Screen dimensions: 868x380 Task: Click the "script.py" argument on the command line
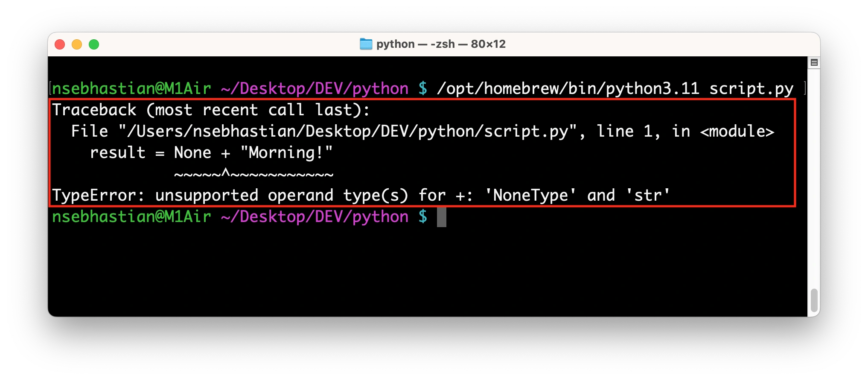(751, 89)
